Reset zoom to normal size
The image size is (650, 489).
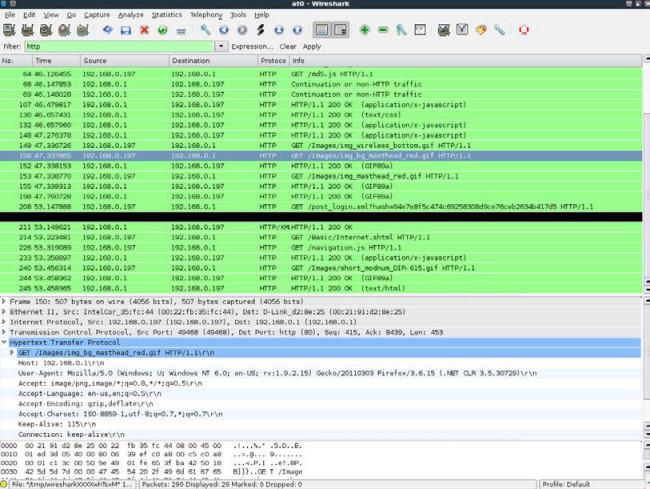click(401, 30)
